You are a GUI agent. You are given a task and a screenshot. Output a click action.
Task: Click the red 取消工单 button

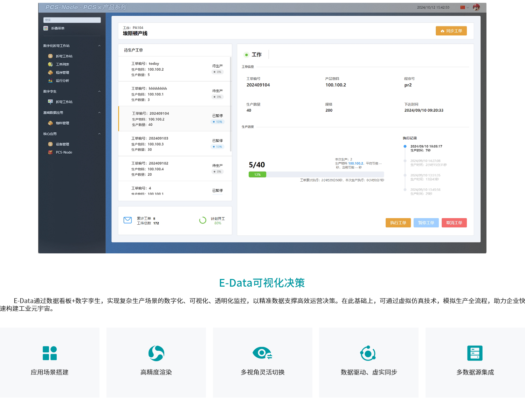click(454, 223)
